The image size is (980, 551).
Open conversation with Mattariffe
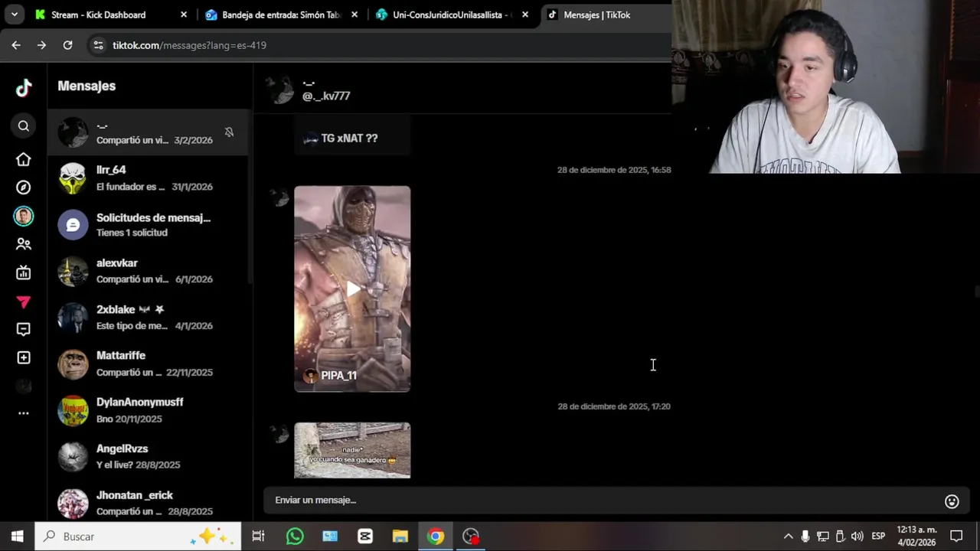[x=147, y=364]
